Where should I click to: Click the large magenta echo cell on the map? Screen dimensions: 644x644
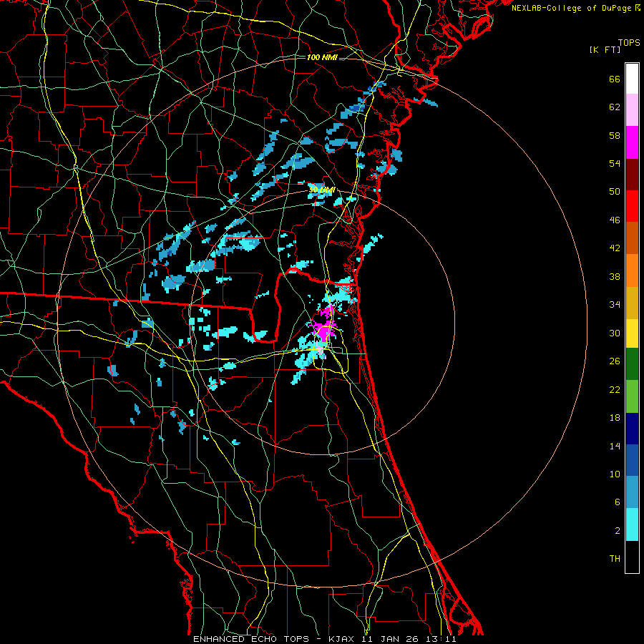tap(324, 330)
